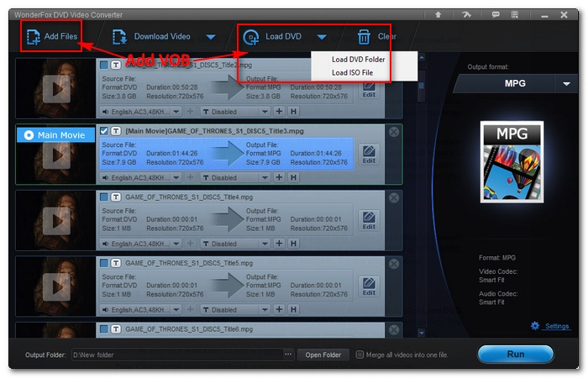This screenshot has height=378, width=588.
Task: Play the Title2.mpg preview thumbnail
Action: [56, 89]
